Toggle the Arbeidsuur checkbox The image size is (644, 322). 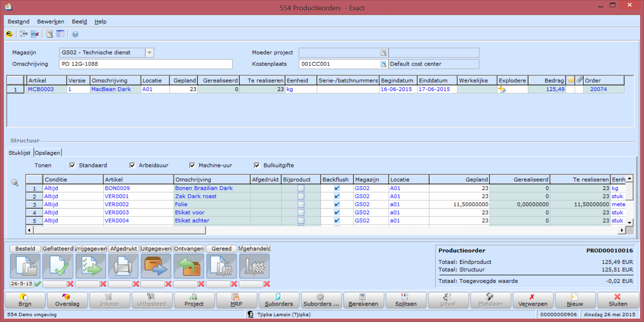pyautogui.click(x=132, y=165)
